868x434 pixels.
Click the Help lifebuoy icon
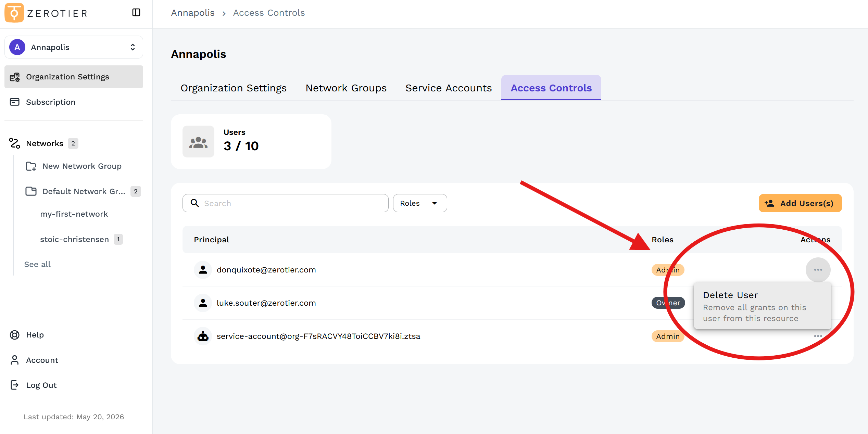click(x=15, y=335)
